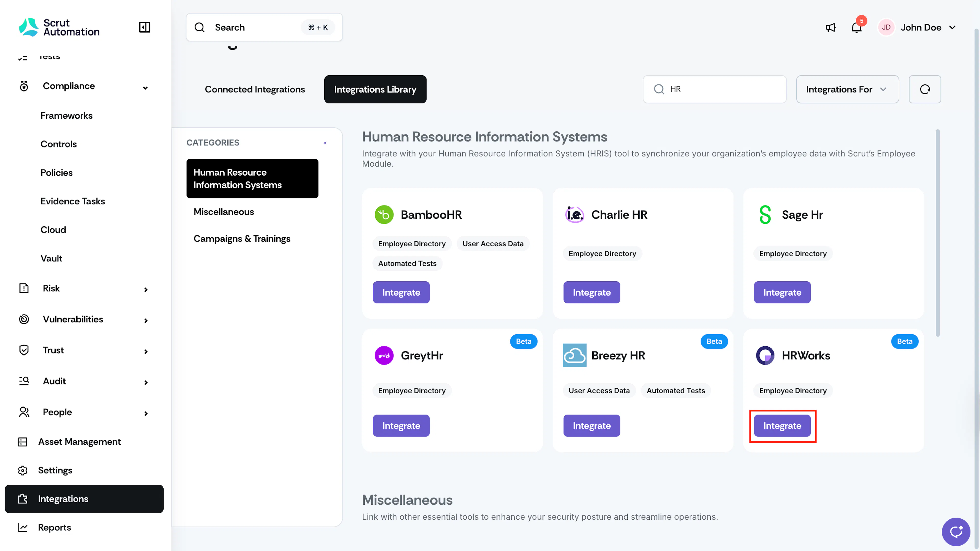Screen dimensions: 980x551
Task: Click the HR integration search field
Action: tap(715, 89)
